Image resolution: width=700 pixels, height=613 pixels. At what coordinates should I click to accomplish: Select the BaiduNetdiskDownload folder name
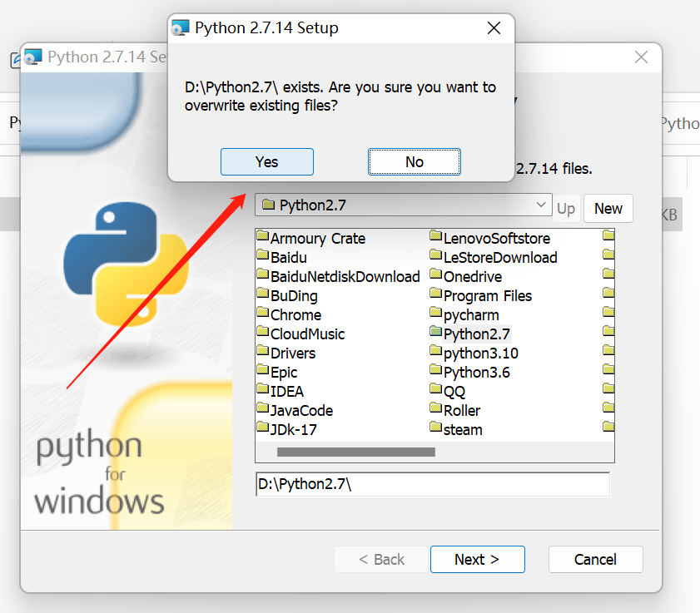point(345,277)
